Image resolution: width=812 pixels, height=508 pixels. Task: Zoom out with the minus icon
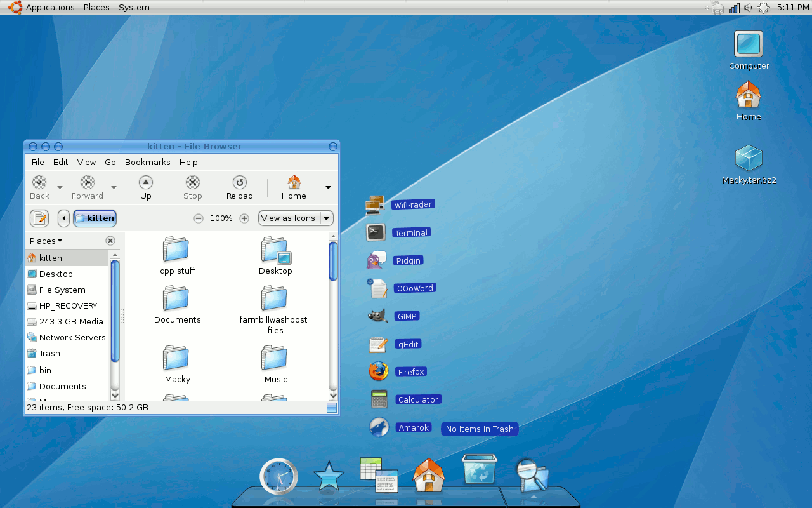[x=199, y=218]
